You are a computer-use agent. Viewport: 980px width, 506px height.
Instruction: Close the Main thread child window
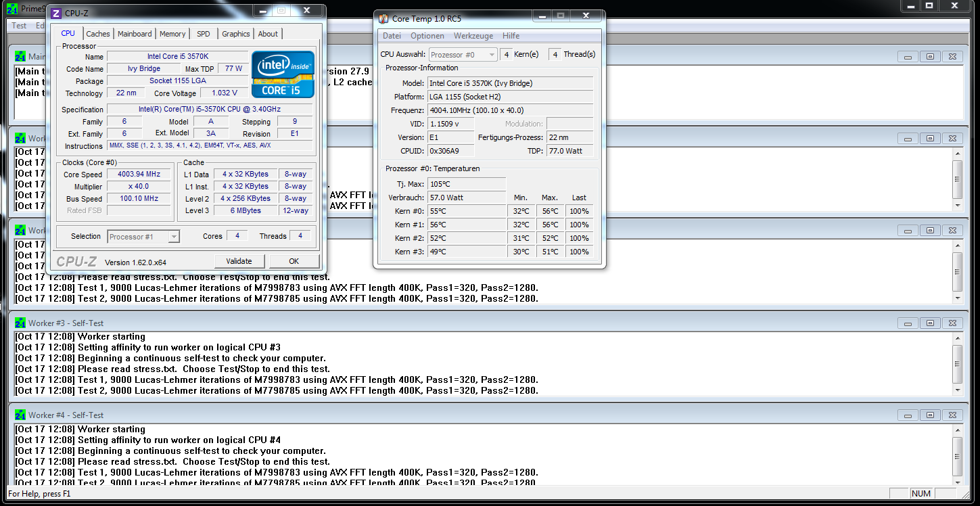[x=952, y=57]
